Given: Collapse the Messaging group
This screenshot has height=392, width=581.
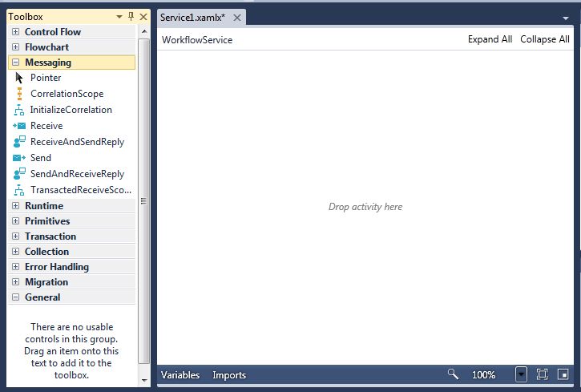Looking at the screenshot, I should tap(15, 63).
